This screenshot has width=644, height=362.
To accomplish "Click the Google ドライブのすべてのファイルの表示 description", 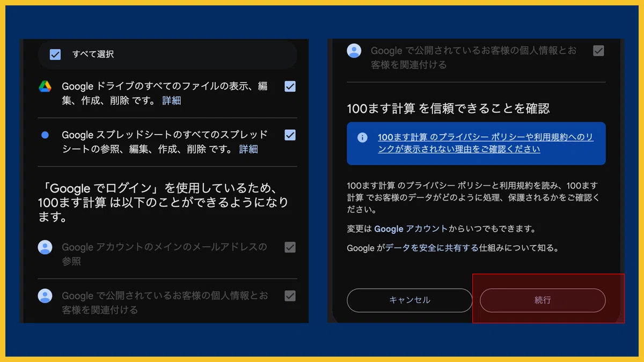I will (x=164, y=93).
